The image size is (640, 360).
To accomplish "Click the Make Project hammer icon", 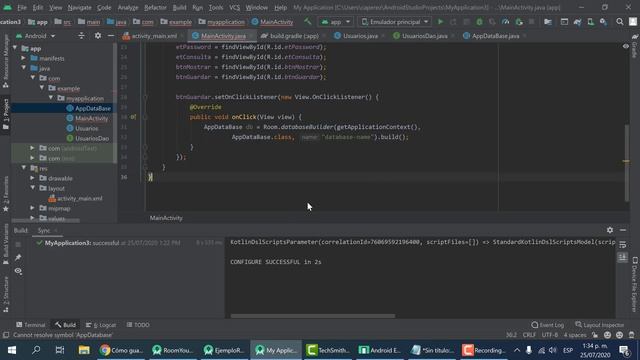I will (x=307, y=22).
